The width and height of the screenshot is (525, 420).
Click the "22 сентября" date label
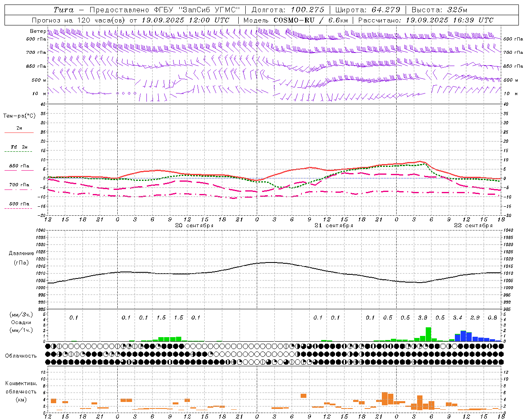[x=473, y=226]
